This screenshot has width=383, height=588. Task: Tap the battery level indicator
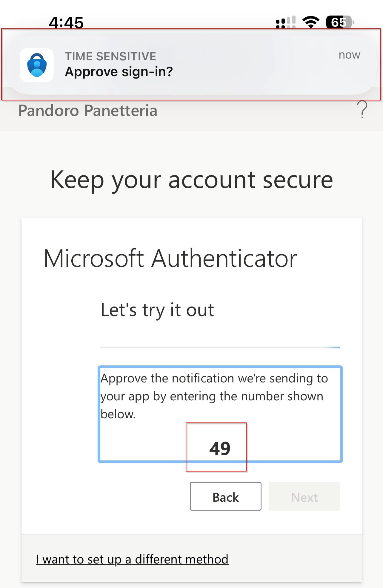[339, 22]
